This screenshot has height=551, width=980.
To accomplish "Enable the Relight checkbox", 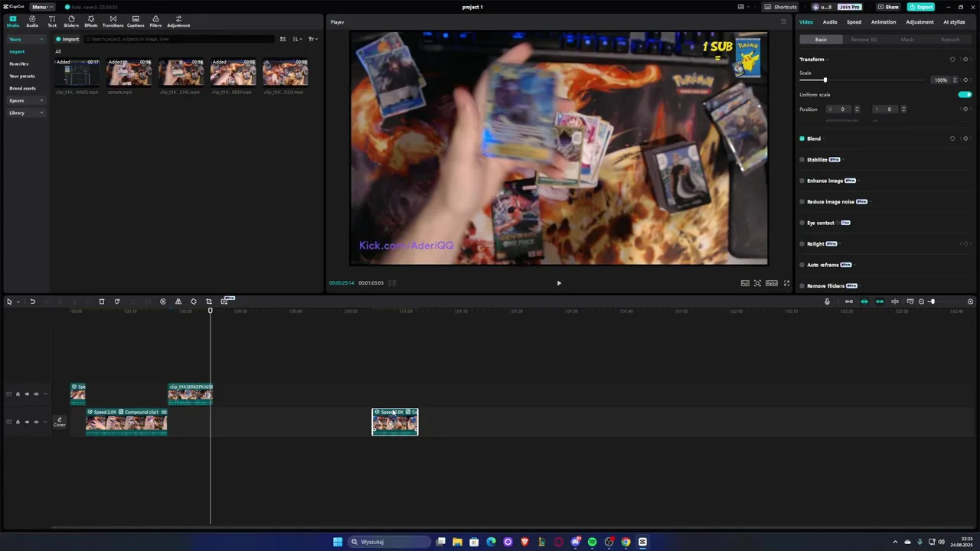I will [802, 244].
